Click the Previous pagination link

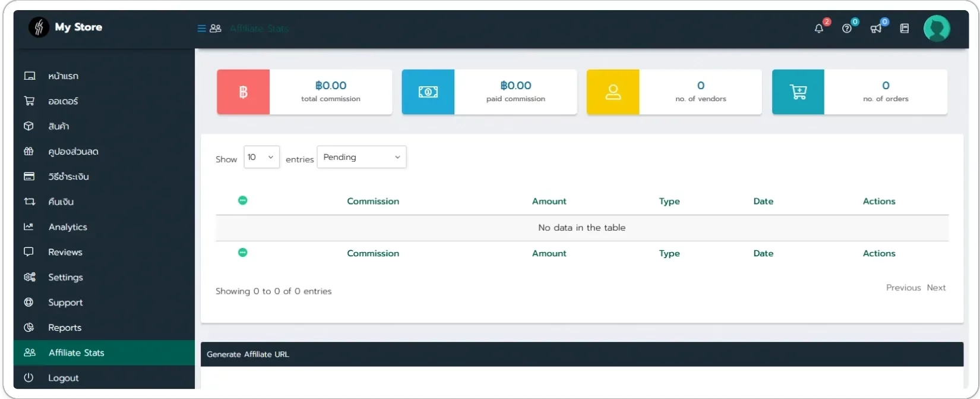[x=903, y=288]
